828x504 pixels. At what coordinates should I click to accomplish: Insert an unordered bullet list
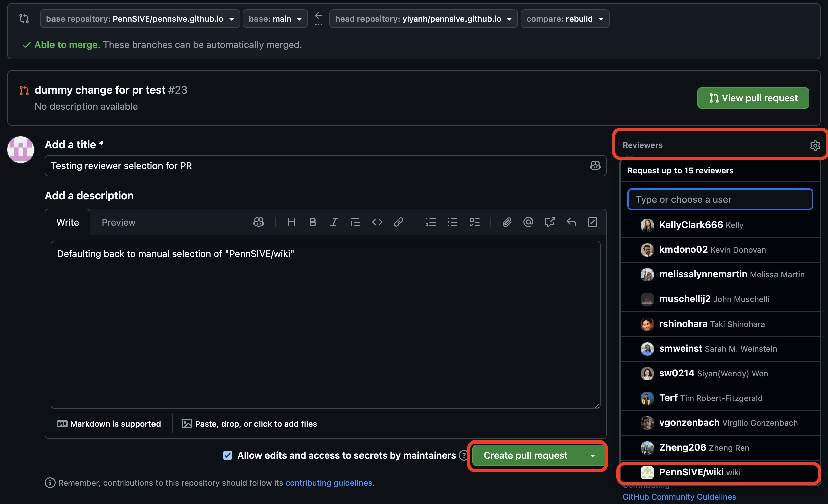click(453, 222)
